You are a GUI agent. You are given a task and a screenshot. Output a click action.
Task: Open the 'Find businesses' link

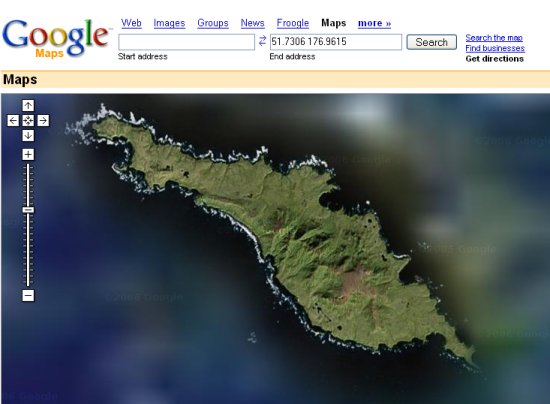pyautogui.click(x=495, y=48)
